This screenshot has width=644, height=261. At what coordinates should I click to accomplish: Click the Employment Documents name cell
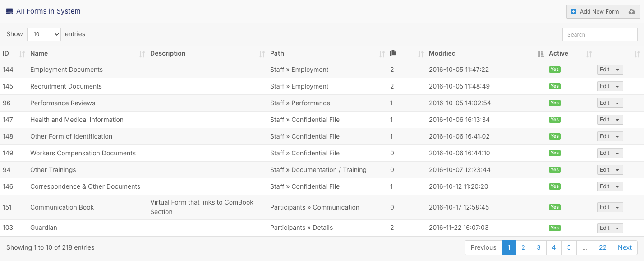coord(66,70)
